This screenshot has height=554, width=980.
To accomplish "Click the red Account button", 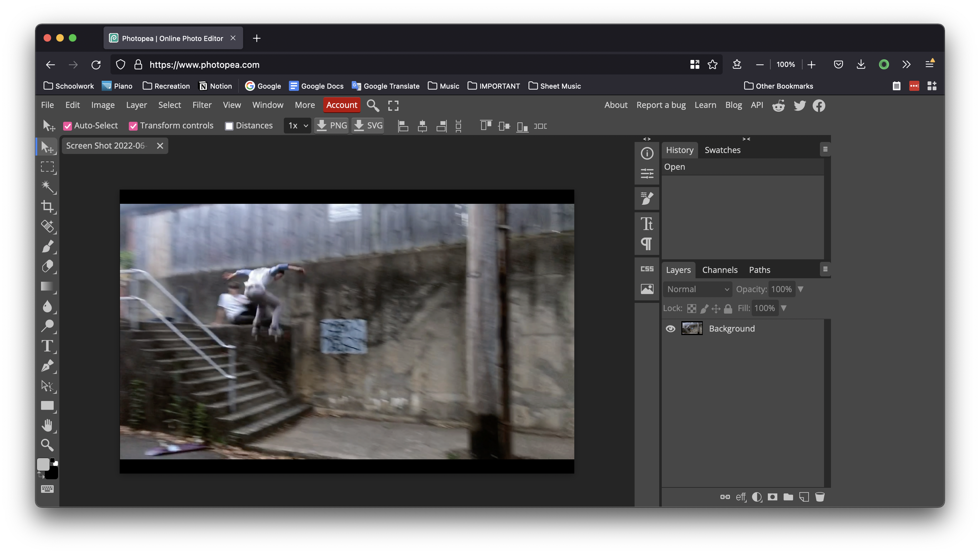I will click(342, 105).
